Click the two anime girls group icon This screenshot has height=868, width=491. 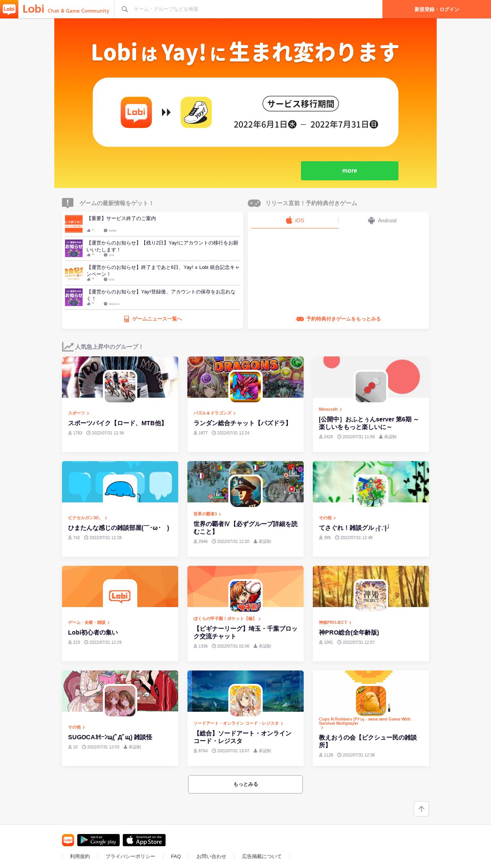[120, 701]
